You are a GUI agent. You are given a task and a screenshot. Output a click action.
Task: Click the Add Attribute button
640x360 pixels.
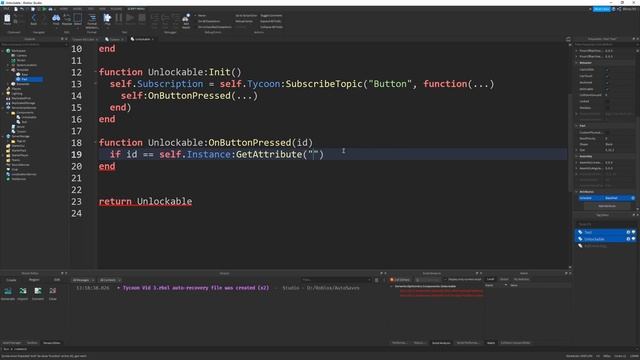607,206
